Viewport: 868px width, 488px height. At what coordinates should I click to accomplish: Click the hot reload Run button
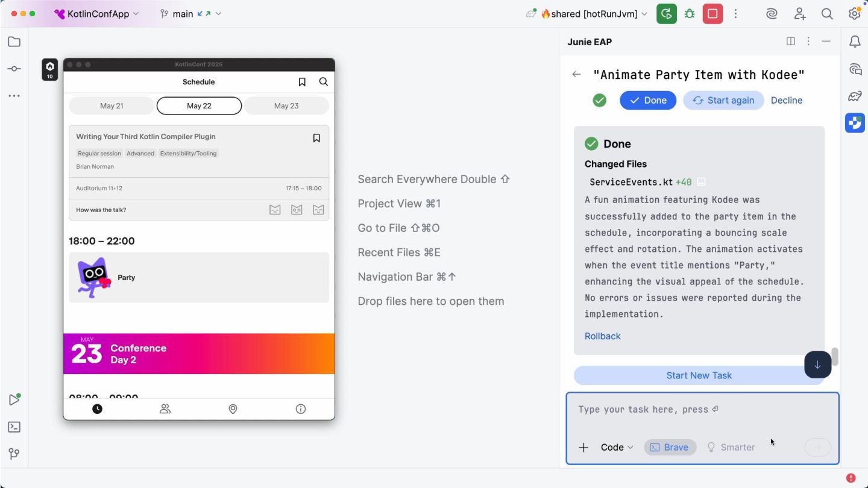point(666,14)
